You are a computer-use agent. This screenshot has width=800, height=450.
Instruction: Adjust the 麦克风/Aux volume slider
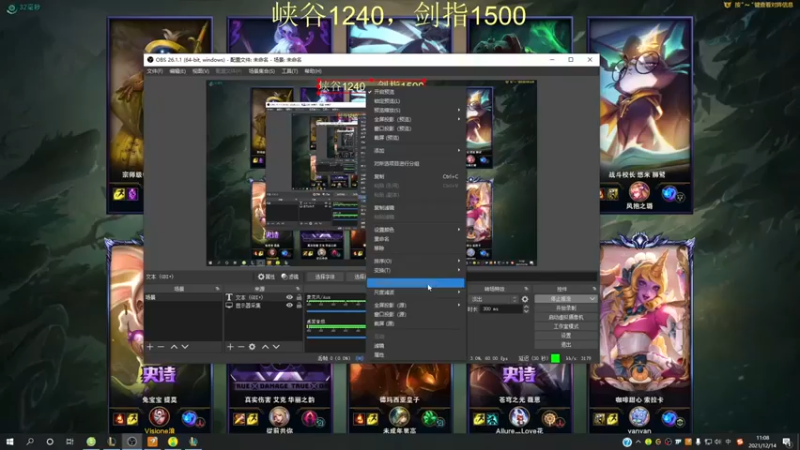(x=336, y=311)
